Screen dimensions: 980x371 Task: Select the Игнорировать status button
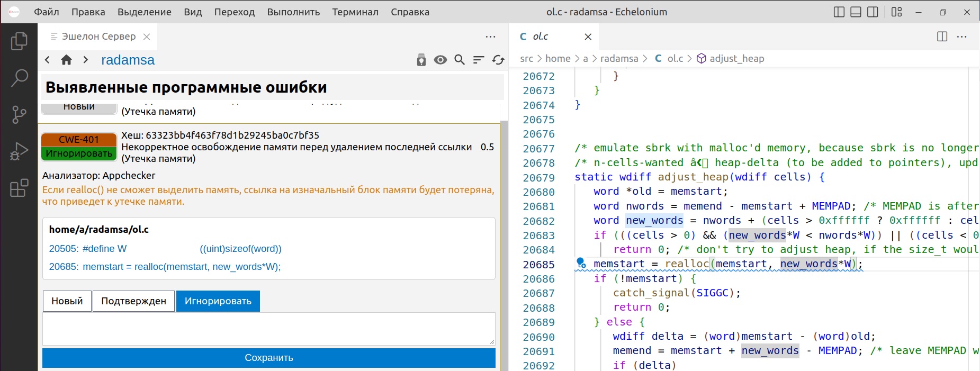tap(218, 301)
